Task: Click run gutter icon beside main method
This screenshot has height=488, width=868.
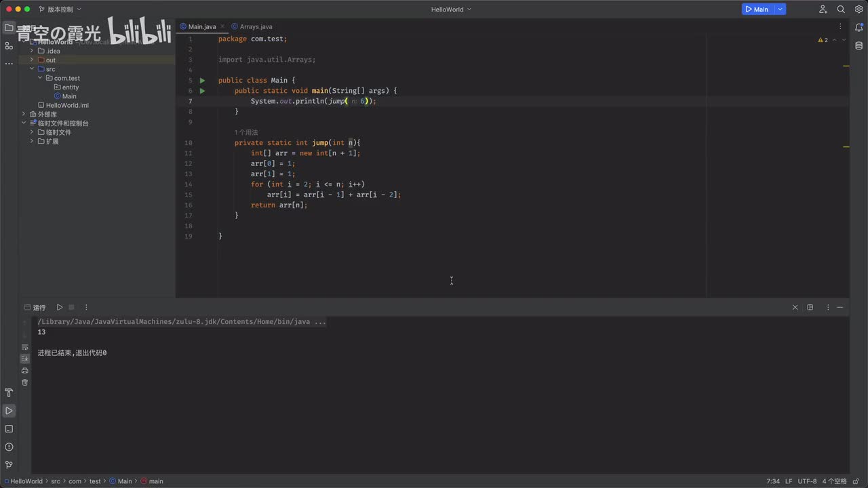Action: pyautogui.click(x=202, y=91)
